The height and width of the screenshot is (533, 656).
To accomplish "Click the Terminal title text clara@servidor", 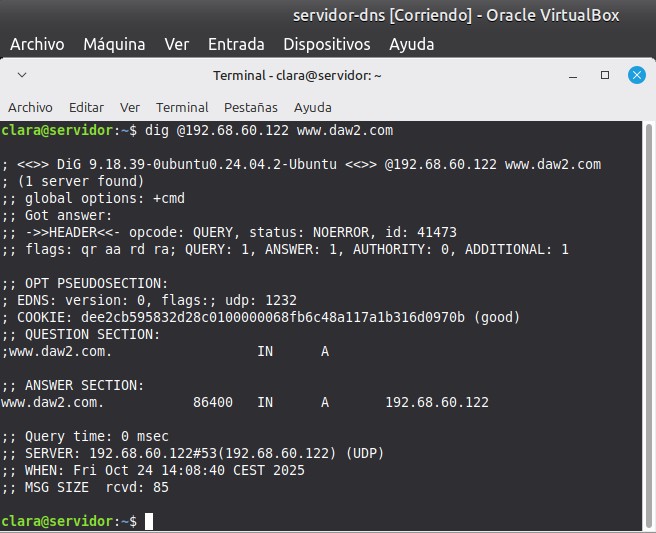I will pos(297,75).
